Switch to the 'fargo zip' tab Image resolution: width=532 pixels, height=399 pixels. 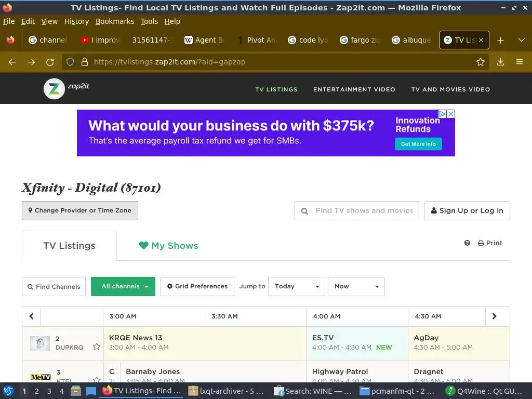pyautogui.click(x=361, y=40)
